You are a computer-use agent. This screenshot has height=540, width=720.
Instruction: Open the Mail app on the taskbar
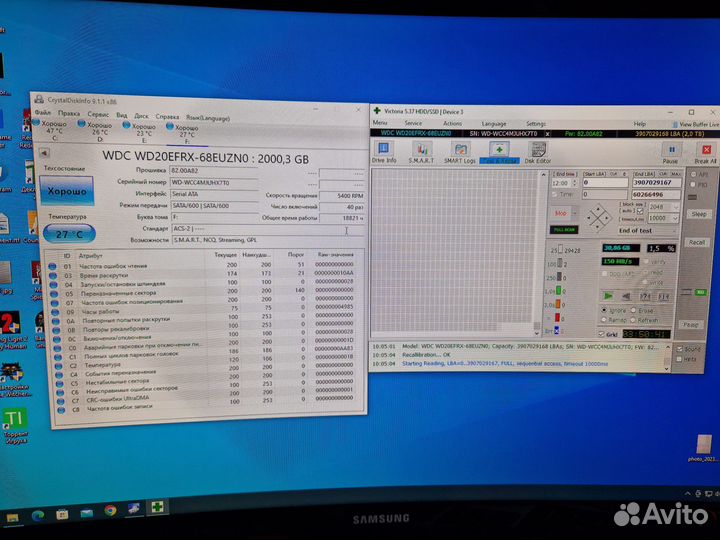click(x=86, y=512)
